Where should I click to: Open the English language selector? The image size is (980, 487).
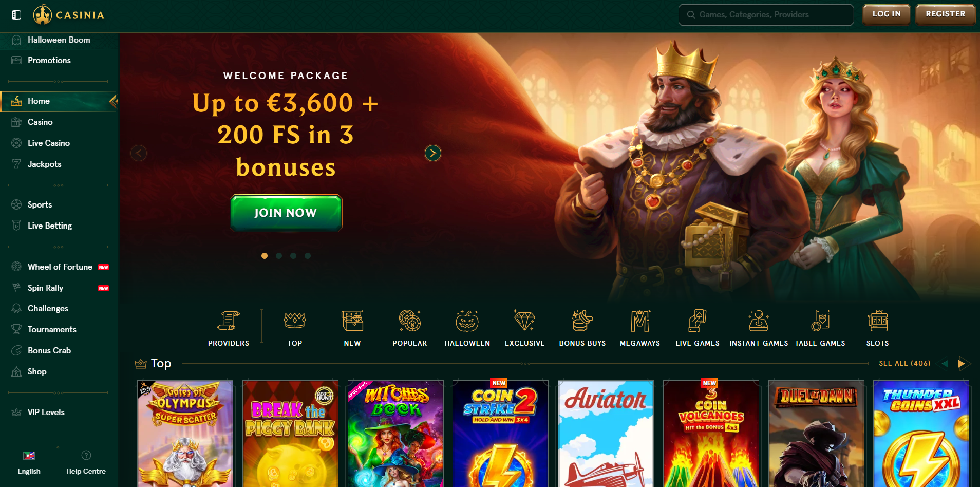pyautogui.click(x=29, y=462)
